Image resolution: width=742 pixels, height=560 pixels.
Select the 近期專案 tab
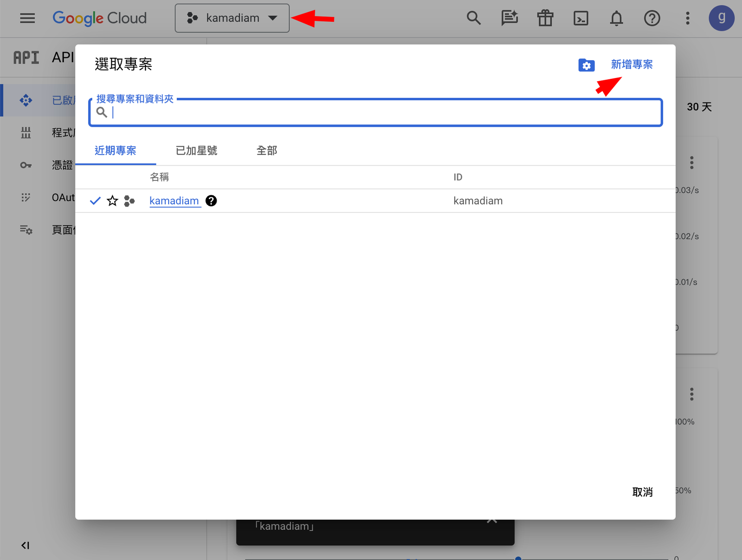point(115,151)
